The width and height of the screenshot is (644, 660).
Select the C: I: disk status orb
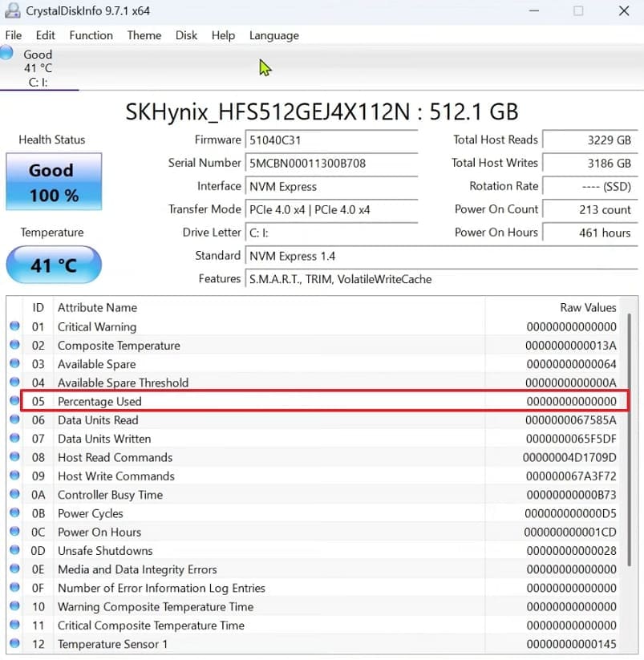pyautogui.click(x=6, y=53)
